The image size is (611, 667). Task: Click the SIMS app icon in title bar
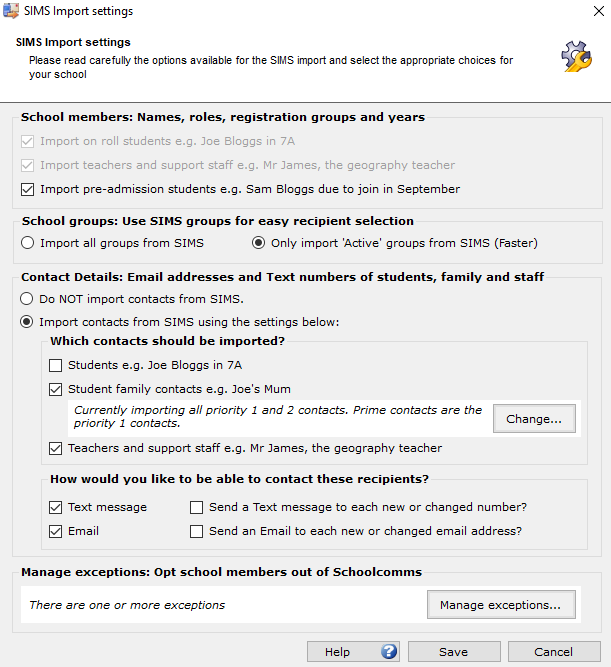[x=11, y=11]
